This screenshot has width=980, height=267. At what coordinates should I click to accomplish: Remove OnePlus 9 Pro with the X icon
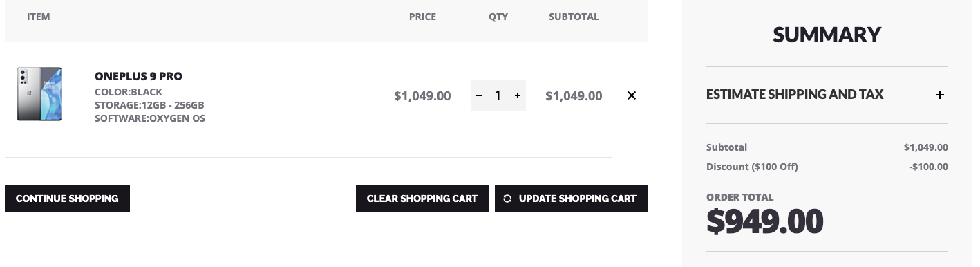click(631, 95)
